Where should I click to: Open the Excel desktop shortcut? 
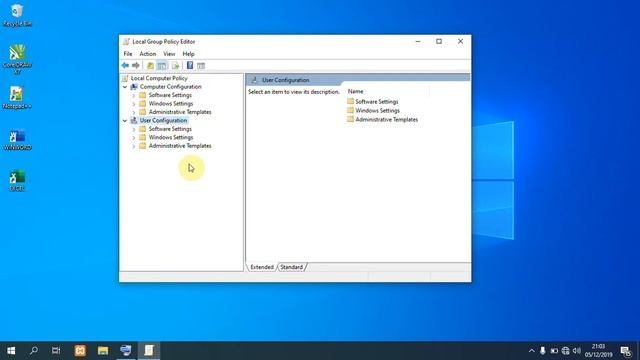[x=17, y=181]
